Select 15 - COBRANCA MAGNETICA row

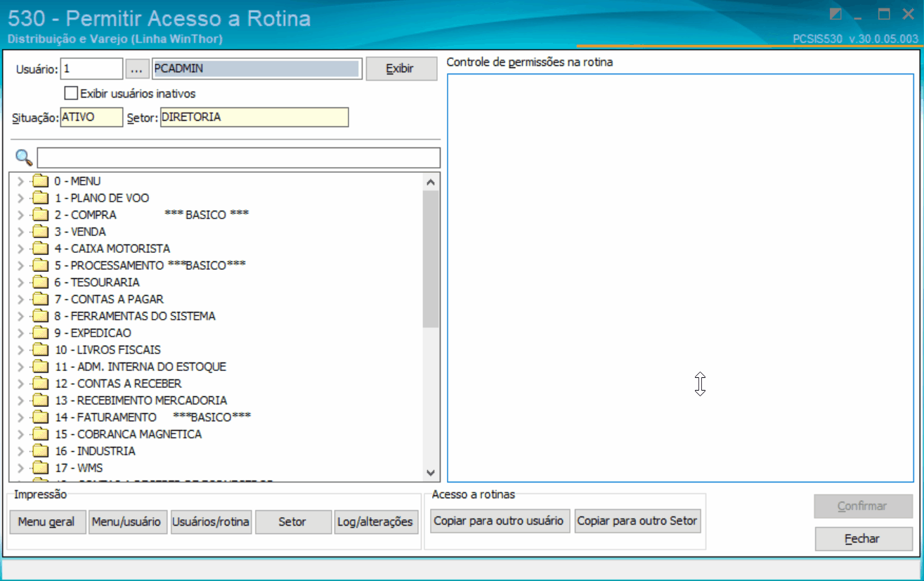[x=128, y=434]
